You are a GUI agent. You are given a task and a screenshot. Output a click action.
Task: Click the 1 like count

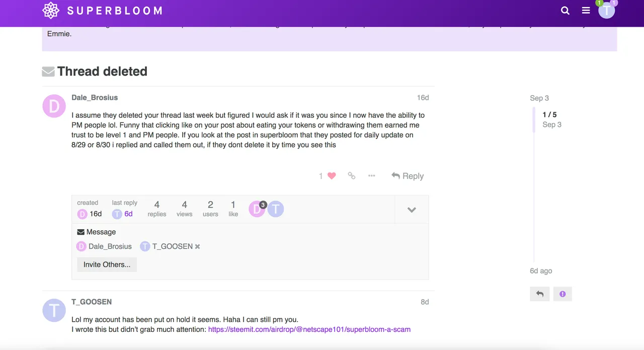point(321,176)
